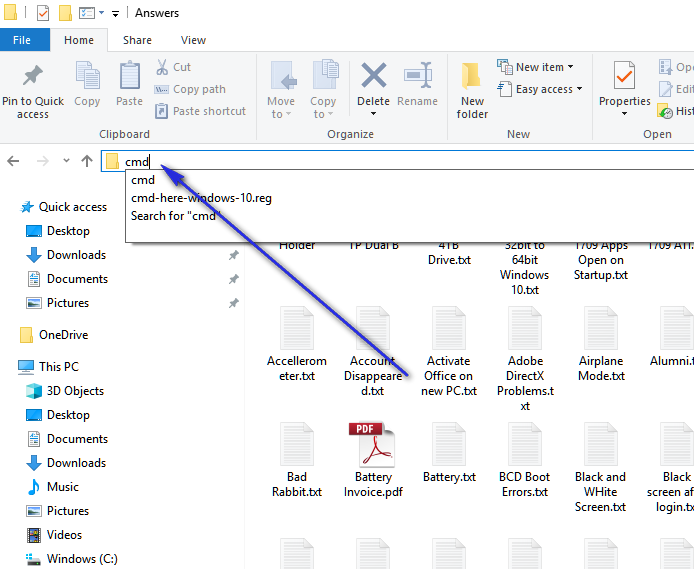Click Paste shortcut in ribbon
Viewport: 694px width, 569px height.
[x=200, y=111]
